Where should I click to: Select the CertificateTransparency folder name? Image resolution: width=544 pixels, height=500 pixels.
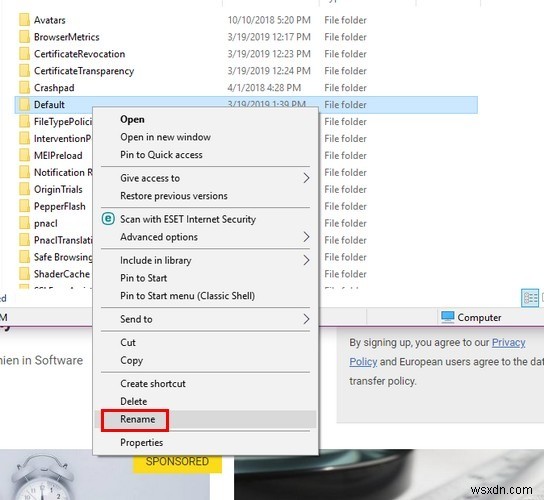(84, 71)
